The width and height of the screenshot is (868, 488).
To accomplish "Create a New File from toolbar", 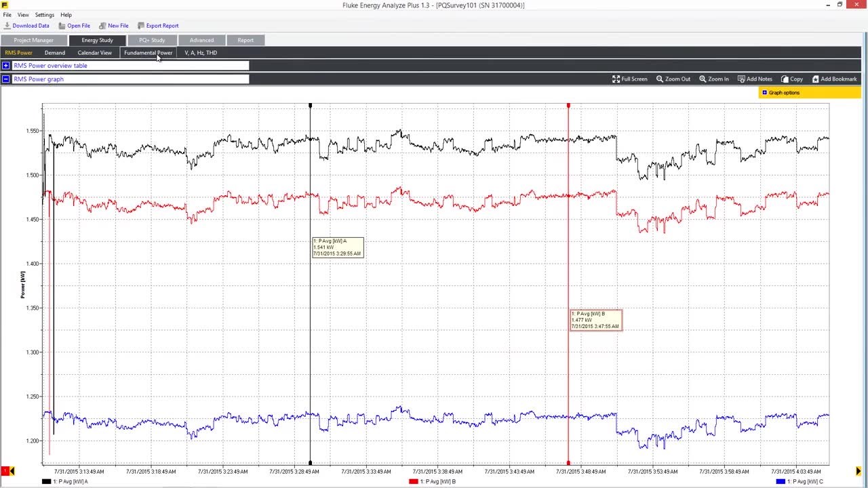I will (102, 26).
